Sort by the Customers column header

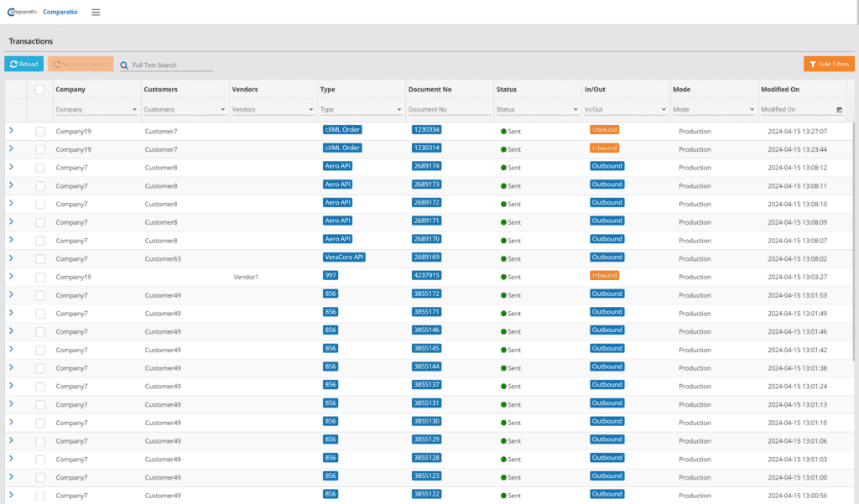click(x=160, y=89)
